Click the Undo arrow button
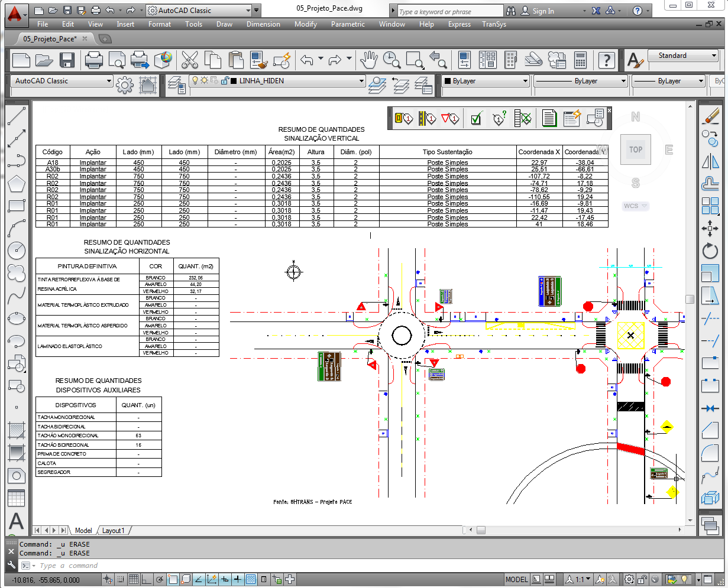The image size is (728, 588). (306, 60)
